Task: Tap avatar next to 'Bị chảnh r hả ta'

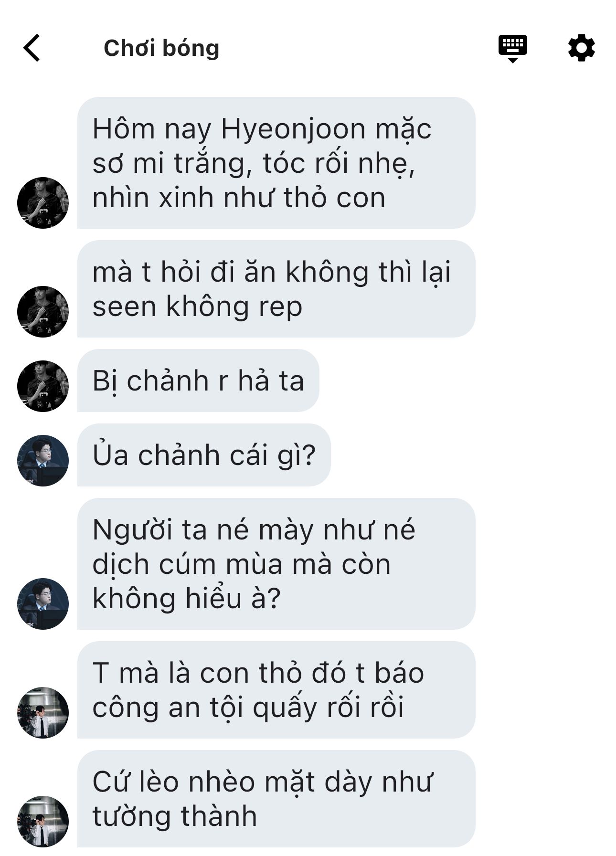Action: point(43,386)
